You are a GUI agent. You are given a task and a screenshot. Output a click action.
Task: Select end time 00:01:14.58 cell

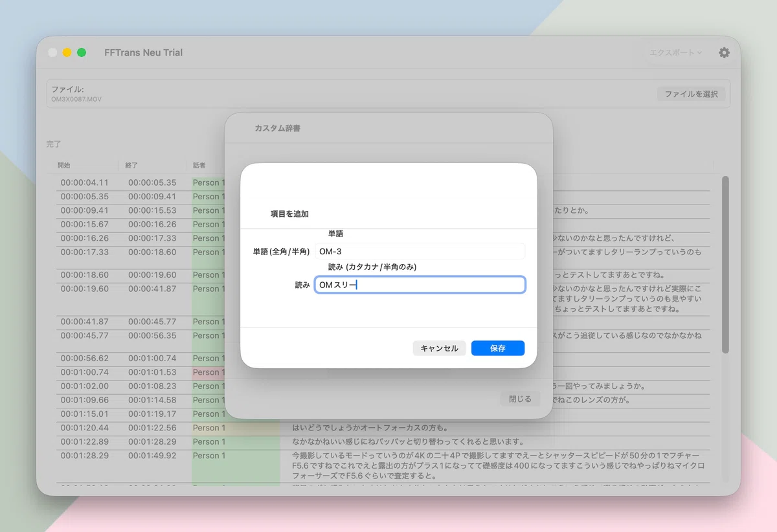click(152, 400)
